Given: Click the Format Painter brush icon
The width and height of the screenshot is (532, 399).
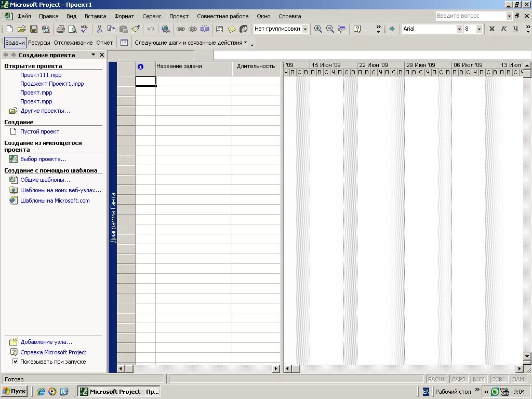Looking at the screenshot, I should (136, 29).
